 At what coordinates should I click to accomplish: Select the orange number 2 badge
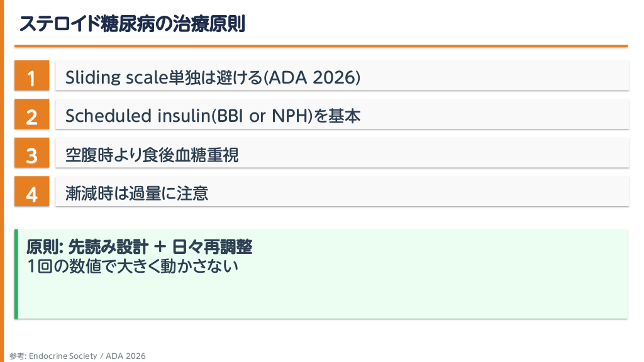pos(31,116)
